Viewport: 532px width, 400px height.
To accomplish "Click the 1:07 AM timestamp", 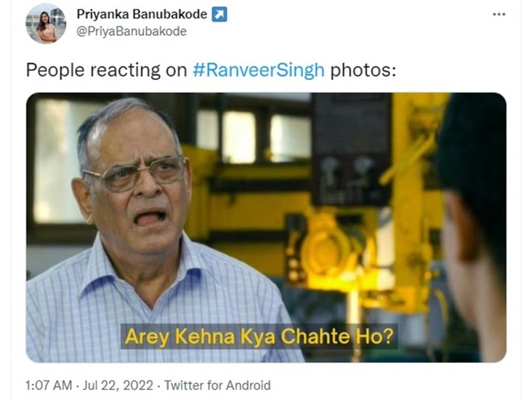I will click(x=49, y=385).
